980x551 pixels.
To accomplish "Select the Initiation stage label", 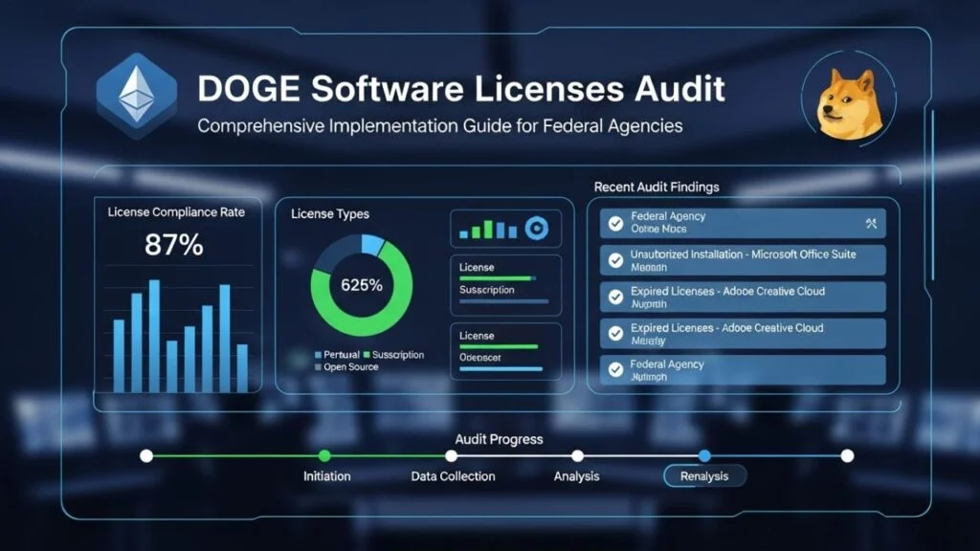I will [x=326, y=476].
